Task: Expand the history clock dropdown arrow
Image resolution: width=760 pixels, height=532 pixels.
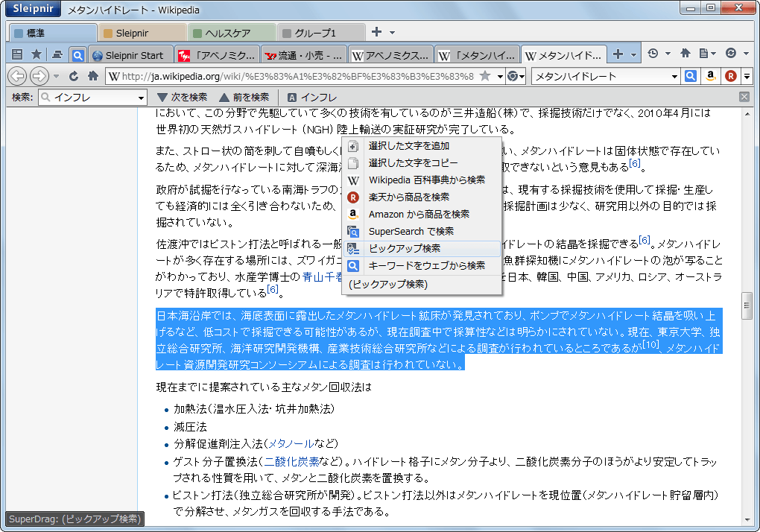Action: coord(668,54)
